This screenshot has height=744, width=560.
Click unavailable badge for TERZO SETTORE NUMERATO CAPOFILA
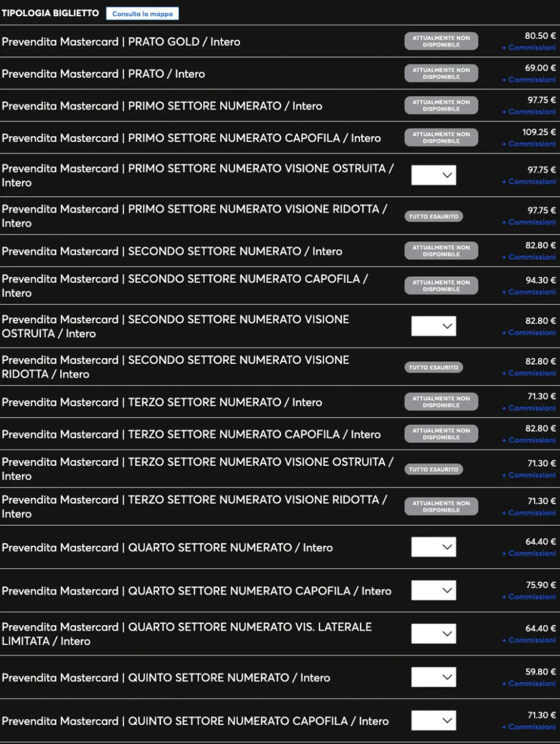pos(441,434)
